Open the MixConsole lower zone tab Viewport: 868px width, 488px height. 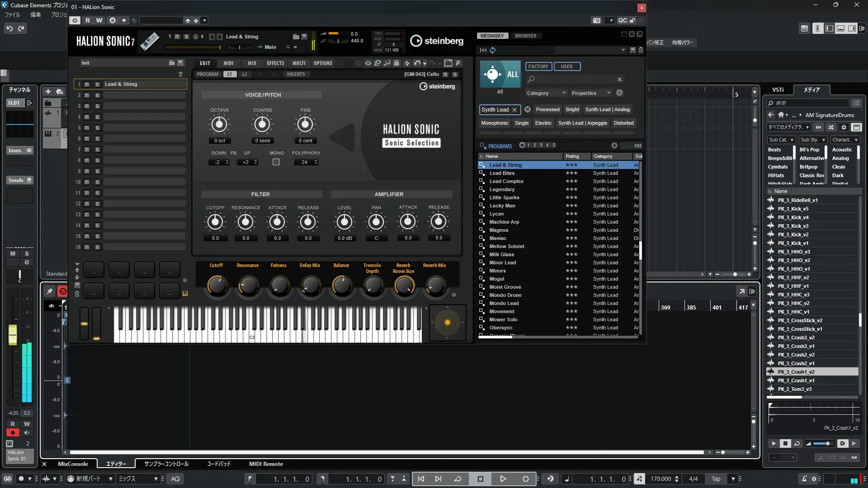coord(73,464)
